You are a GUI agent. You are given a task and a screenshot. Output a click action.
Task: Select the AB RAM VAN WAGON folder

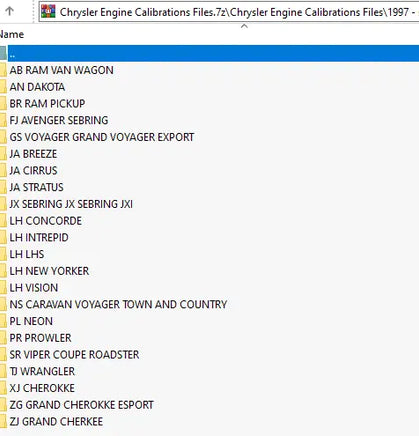61,70
